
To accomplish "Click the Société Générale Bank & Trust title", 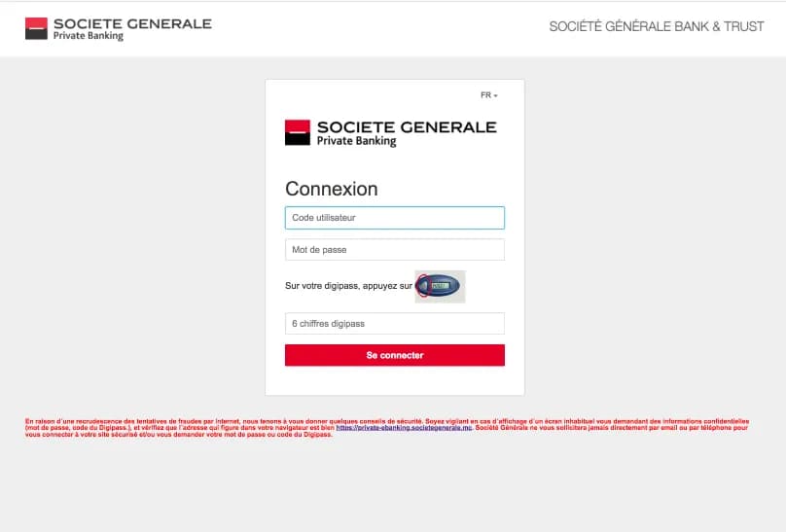I will coord(656,26).
